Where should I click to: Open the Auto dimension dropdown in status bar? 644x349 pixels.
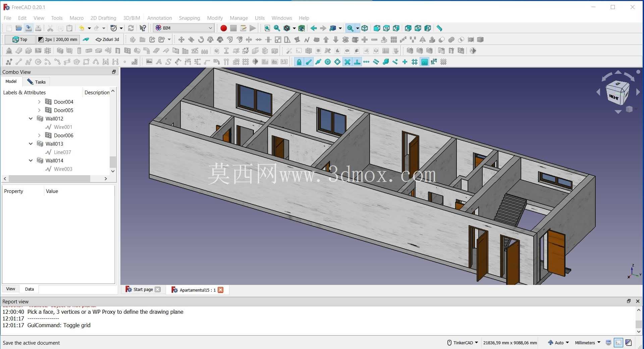pyautogui.click(x=559, y=343)
